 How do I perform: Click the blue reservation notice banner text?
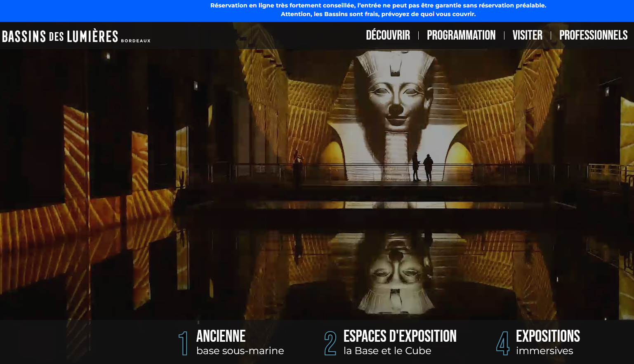pyautogui.click(x=378, y=10)
